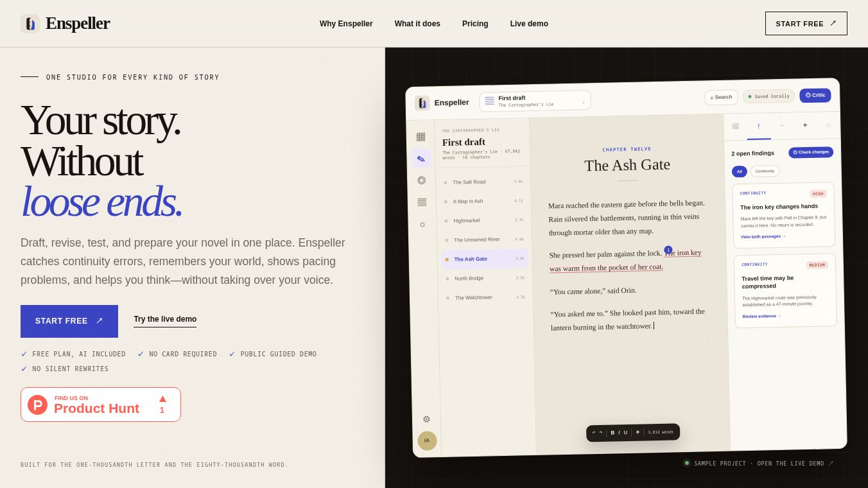Apply underline formatting from floating toolbar

point(625,432)
